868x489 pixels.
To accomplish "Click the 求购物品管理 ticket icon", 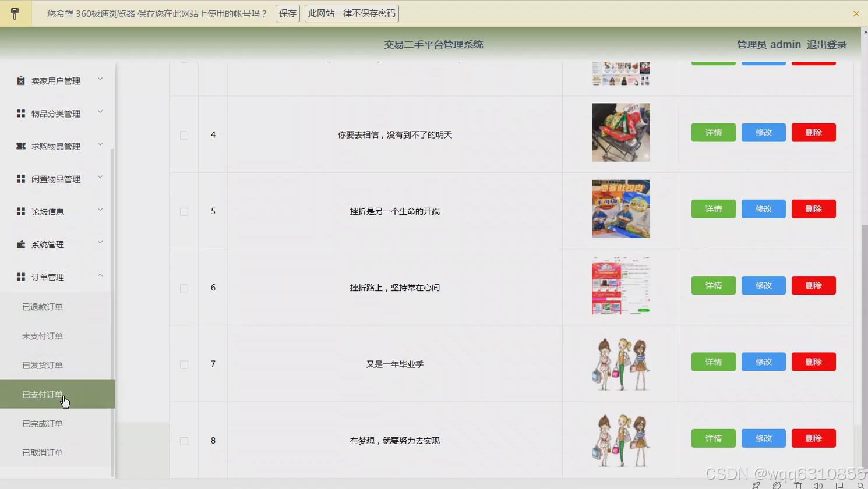I will click(21, 146).
